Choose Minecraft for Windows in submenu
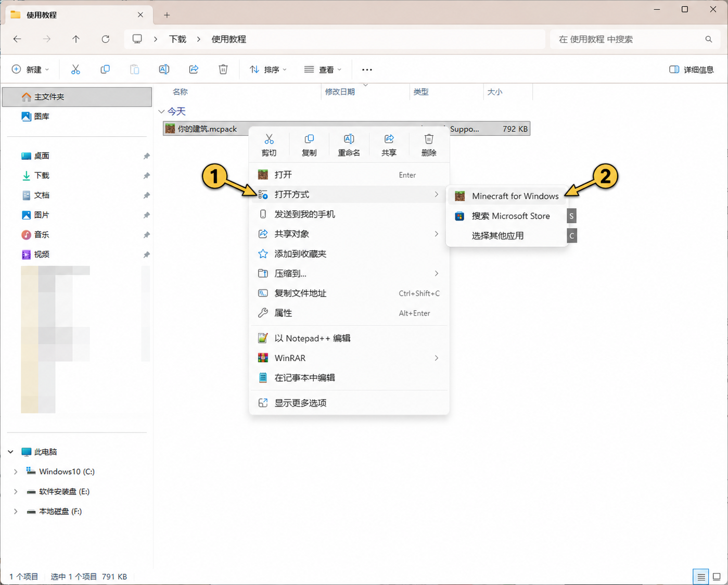Viewport: 728px width, 585px height. coord(507,196)
